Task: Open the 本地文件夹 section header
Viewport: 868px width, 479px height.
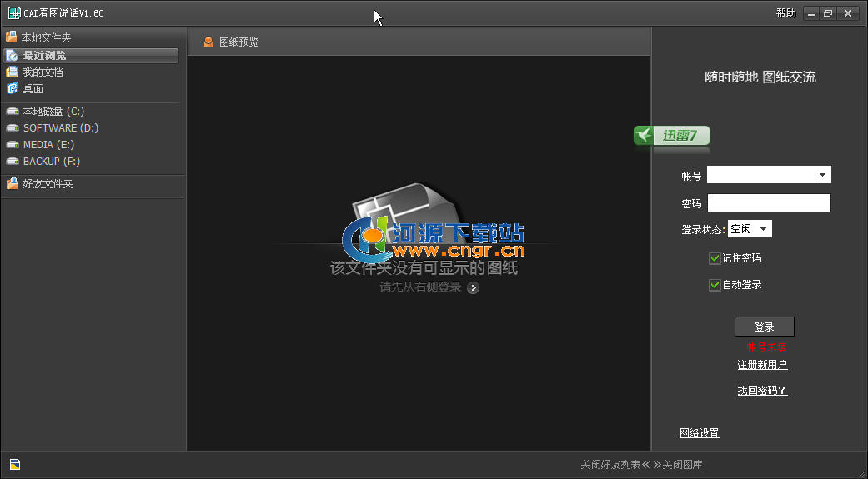Action: coord(46,37)
